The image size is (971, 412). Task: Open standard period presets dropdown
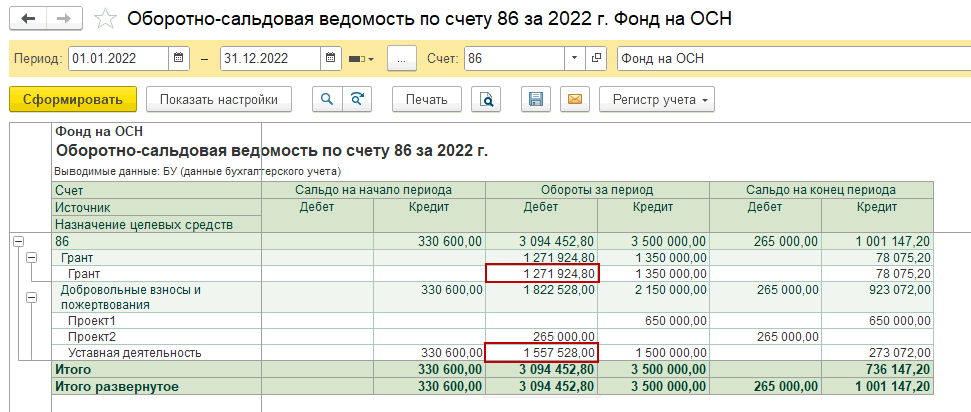(361, 59)
